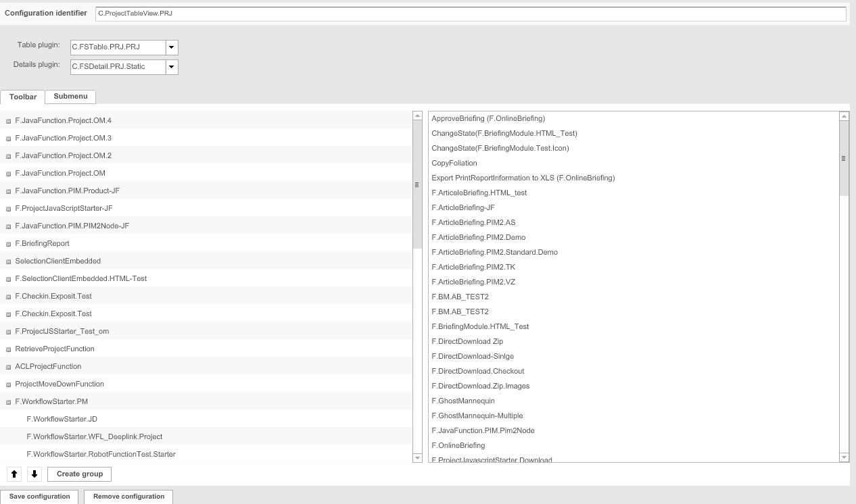Open the Details plugin dropdown
856x504 pixels.
[x=172, y=66]
